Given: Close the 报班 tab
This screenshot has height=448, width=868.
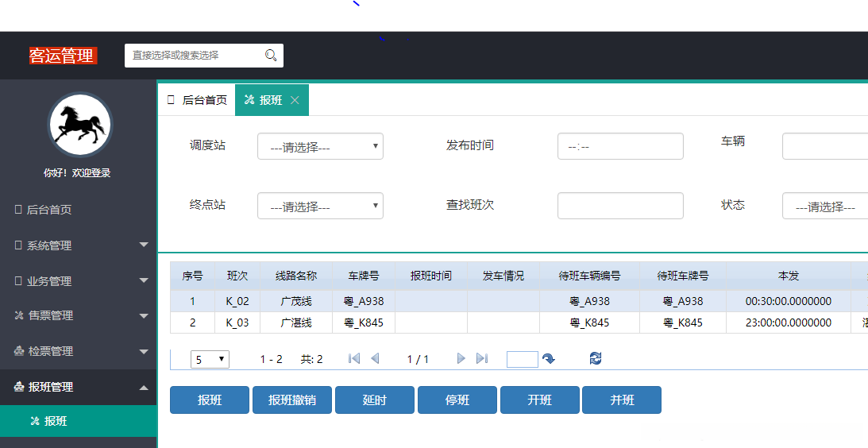Looking at the screenshot, I should (x=295, y=100).
